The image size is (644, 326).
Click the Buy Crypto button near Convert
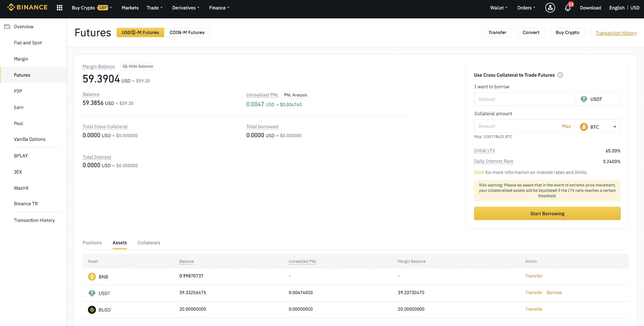tap(568, 33)
